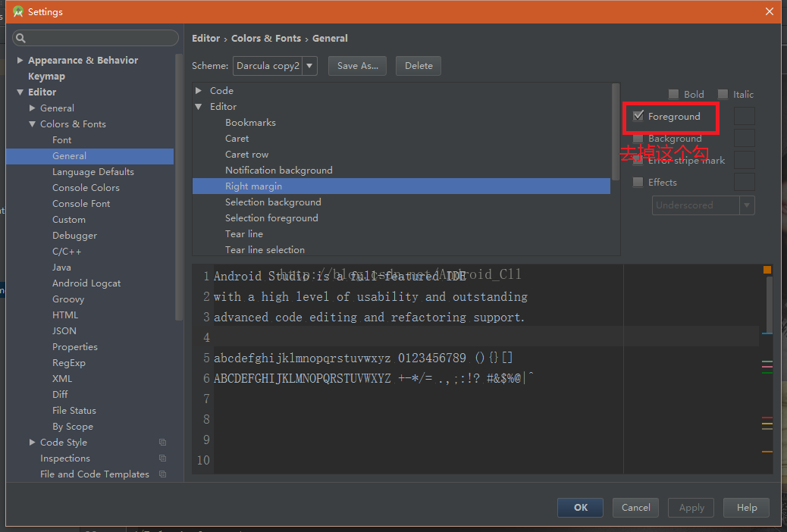Click the Apply button

click(x=691, y=508)
